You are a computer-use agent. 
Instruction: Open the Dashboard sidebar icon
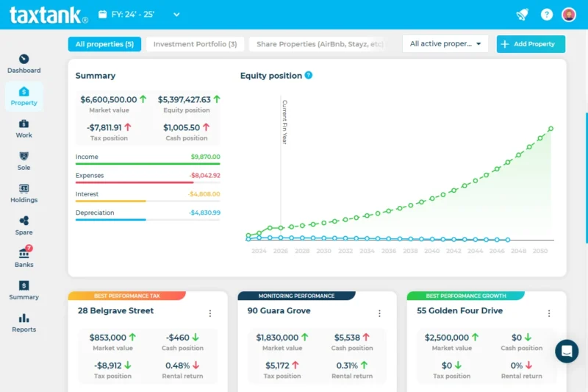coord(24,60)
